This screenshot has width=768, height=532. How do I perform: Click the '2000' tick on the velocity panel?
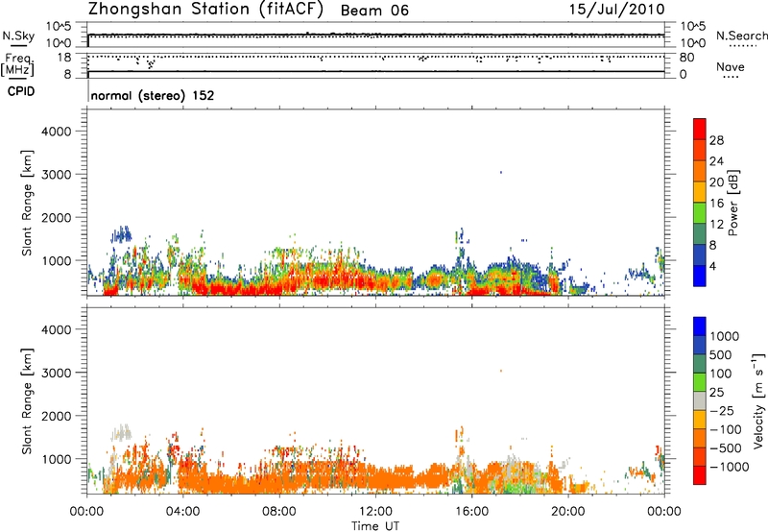(57, 416)
